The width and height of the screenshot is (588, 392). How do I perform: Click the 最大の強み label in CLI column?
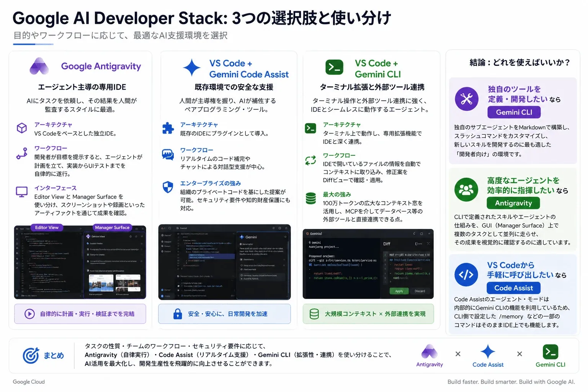337,194
